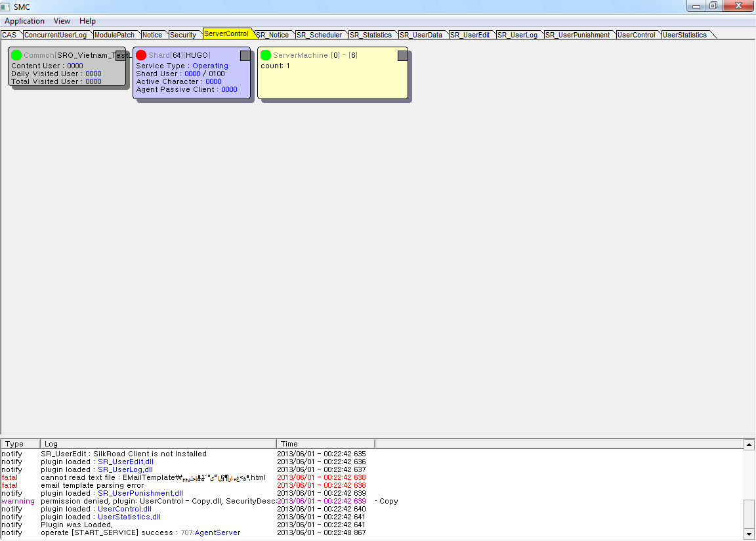Click gray square button on ServerMachine card
The width and height of the screenshot is (756, 541).
(x=402, y=56)
